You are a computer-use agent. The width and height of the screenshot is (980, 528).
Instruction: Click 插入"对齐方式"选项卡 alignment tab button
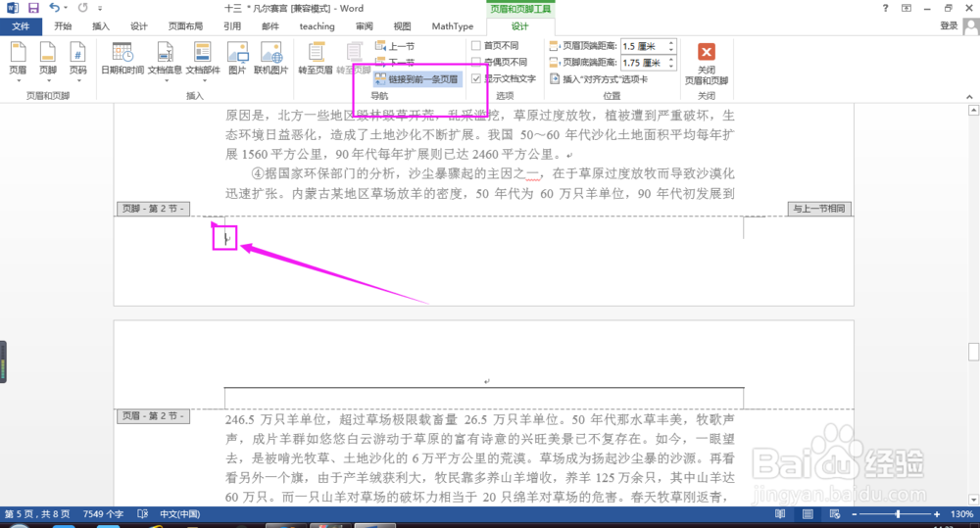[599, 79]
